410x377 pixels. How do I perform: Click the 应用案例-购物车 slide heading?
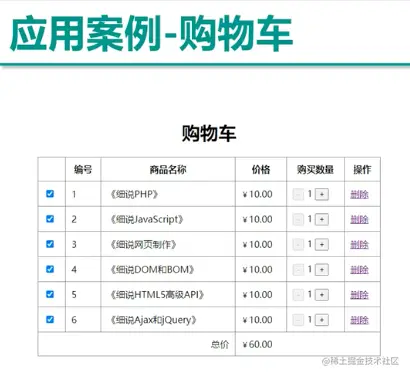[x=152, y=33]
